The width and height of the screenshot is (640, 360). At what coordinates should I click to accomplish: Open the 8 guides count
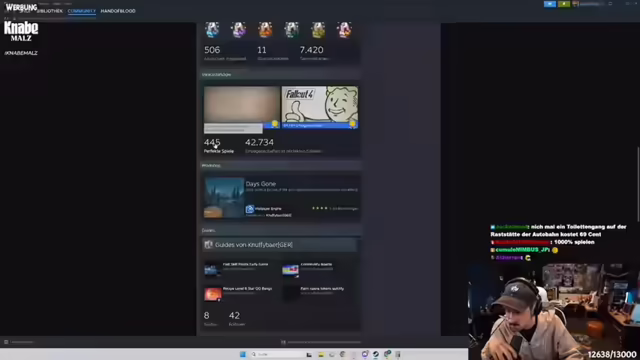(x=207, y=316)
